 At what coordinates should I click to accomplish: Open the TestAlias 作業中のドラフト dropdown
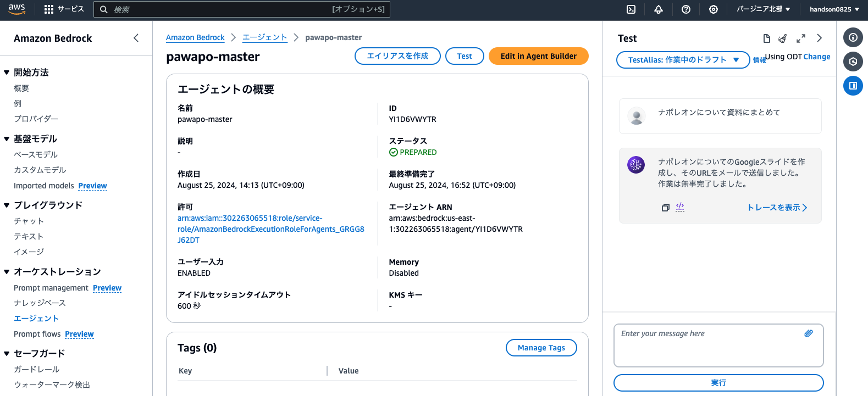683,60
